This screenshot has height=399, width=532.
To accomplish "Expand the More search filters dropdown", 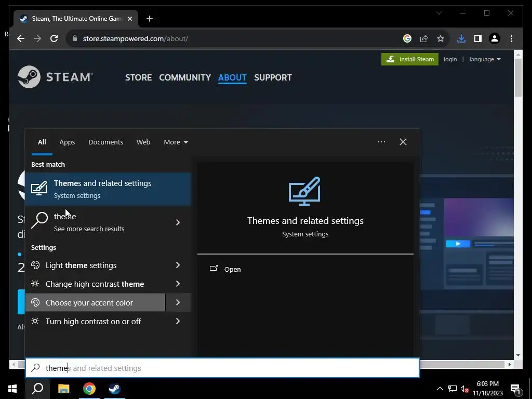I will click(176, 142).
